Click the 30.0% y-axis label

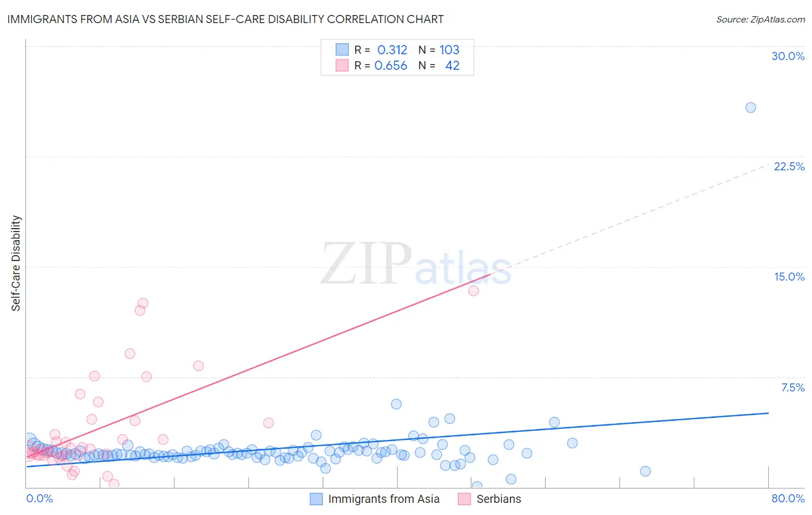788,56
